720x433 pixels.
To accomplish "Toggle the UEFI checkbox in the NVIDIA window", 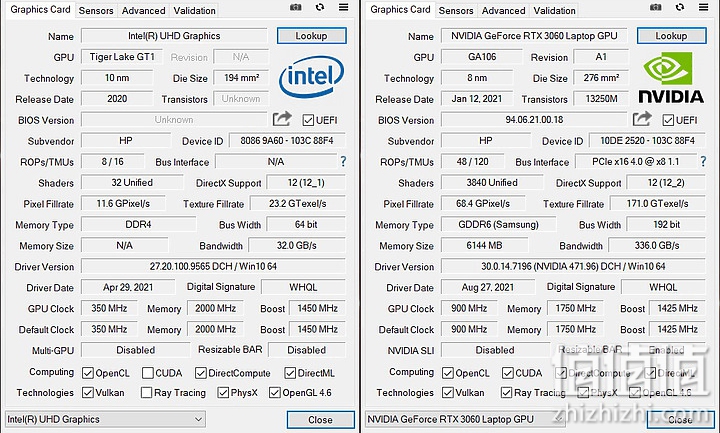I will [x=668, y=120].
